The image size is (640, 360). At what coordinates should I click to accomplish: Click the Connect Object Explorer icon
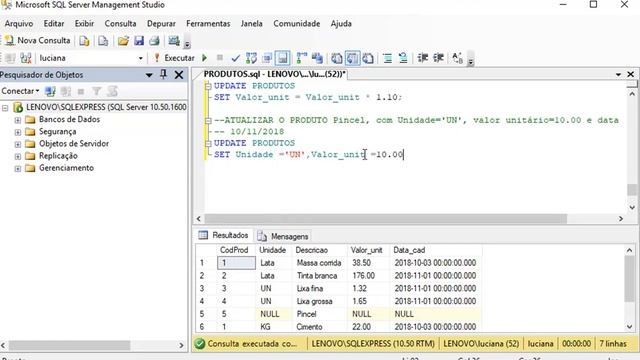pyautogui.click(x=50, y=91)
